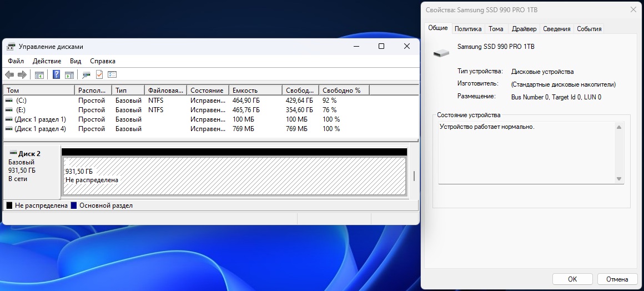The height and width of the screenshot is (291, 644).
Task: Select the 931,50 ГБ unallocated region
Action: 234,176
